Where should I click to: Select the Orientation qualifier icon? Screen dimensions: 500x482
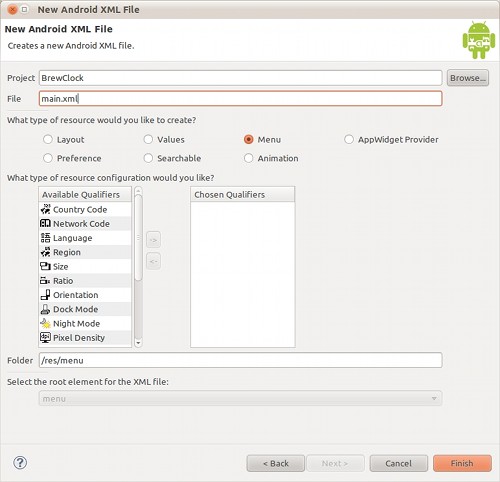pos(45,295)
